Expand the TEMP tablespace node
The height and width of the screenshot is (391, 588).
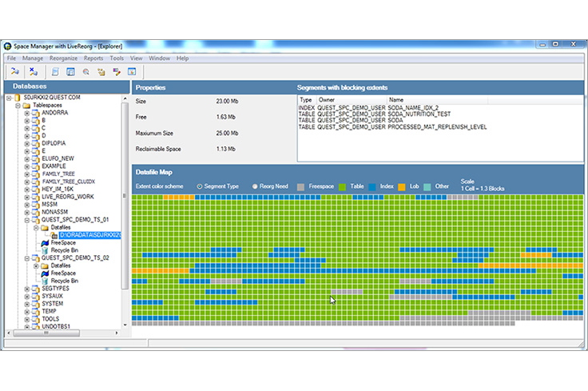tap(27, 312)
